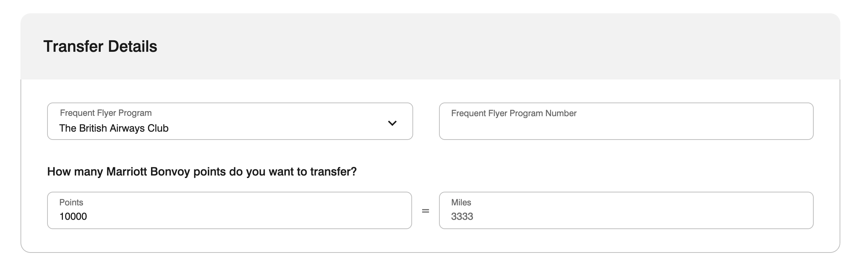
Task: Click the word "Details" in the heading
Action: (x=132, y=46)
